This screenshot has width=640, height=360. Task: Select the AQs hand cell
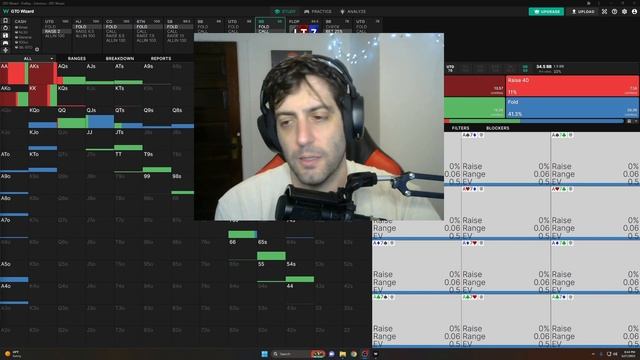click(71, 73)
